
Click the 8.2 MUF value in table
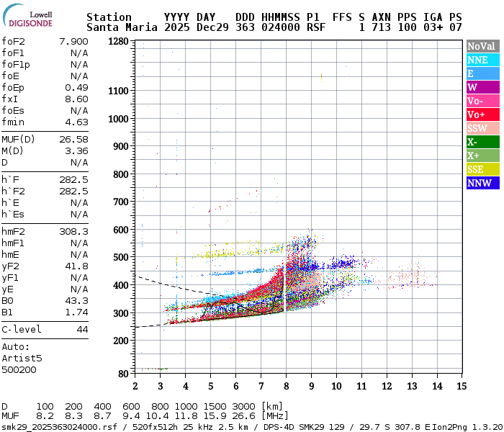45,416
